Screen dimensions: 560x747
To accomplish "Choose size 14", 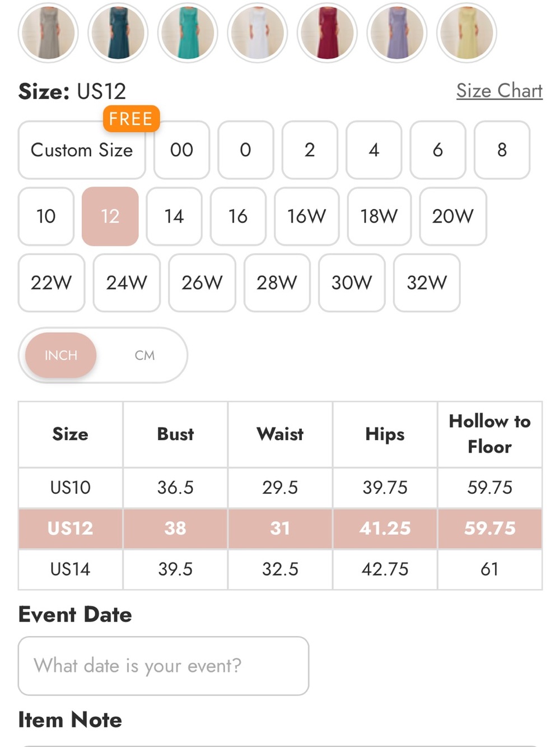I will pyautogui.click(x=174, y=216).
